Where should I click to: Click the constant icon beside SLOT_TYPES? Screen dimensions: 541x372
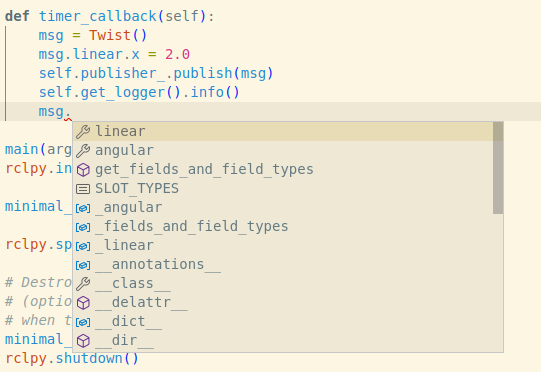tap(83, 189)
